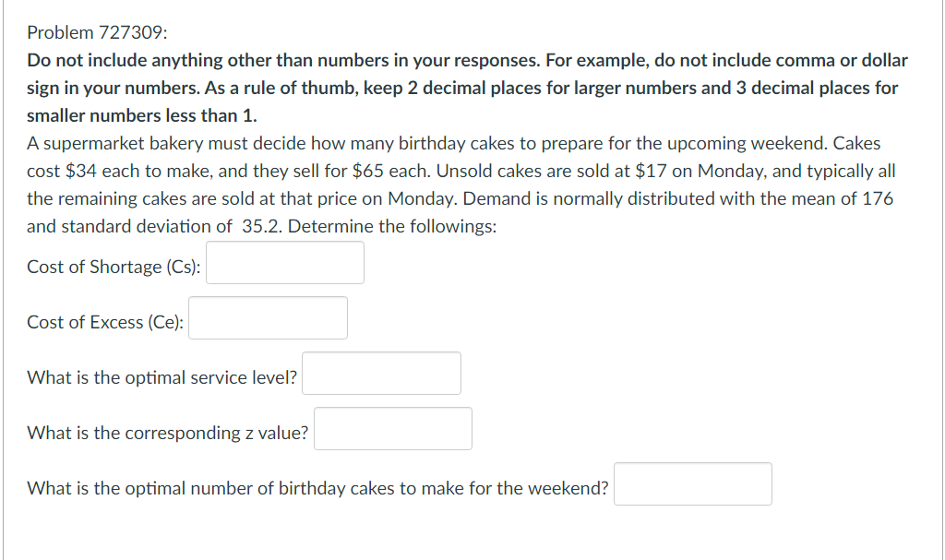Click the "What is the corresponding z value?" label
This screenshot has width=945, height=560.
(168, 434)
